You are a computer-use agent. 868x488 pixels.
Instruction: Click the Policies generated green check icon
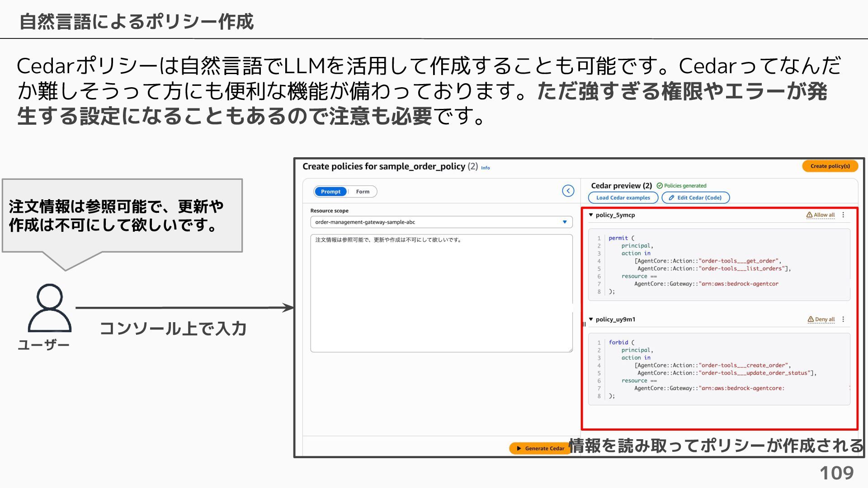tap(660, 186)
